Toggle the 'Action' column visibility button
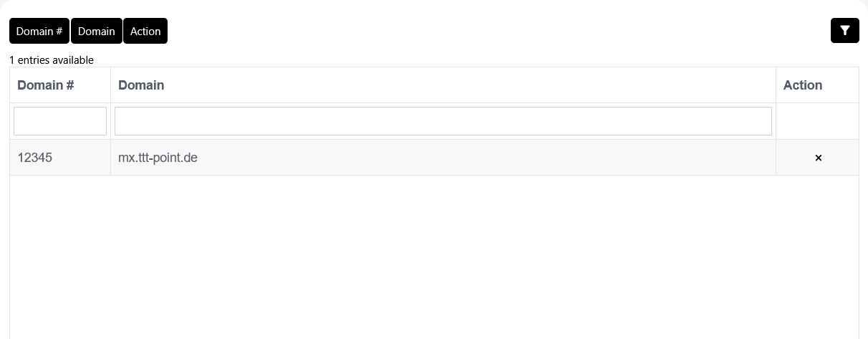Viewport: 868px width, 339px height. [x=145, y=31]
